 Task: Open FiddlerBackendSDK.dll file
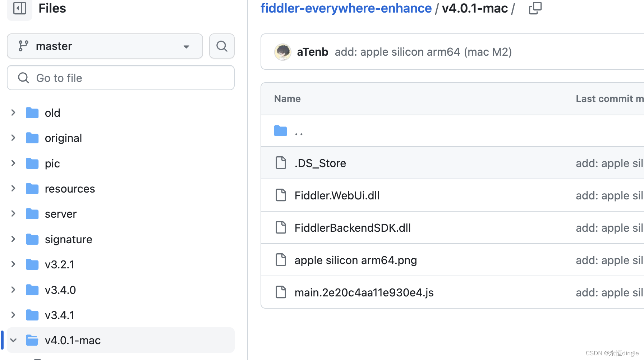(x=353, y=228)
